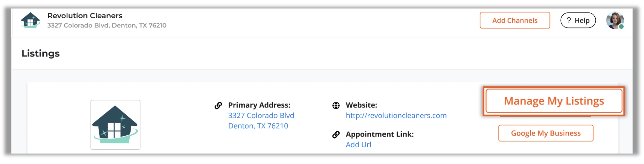Image resolution: width=644 pixels, height=164 pixels.
Task: Click the small Revolution Cleaners house logo in header
Action: [x=30, y=20]
